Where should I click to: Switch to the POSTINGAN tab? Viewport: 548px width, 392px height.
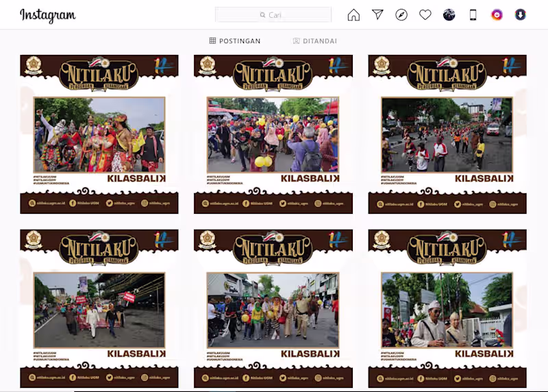coord(235,41)
